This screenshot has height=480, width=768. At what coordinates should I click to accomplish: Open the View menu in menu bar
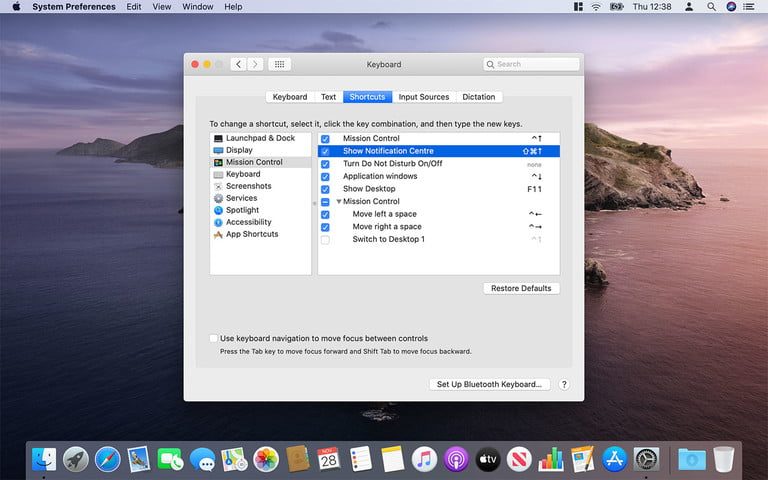point(161,7)
